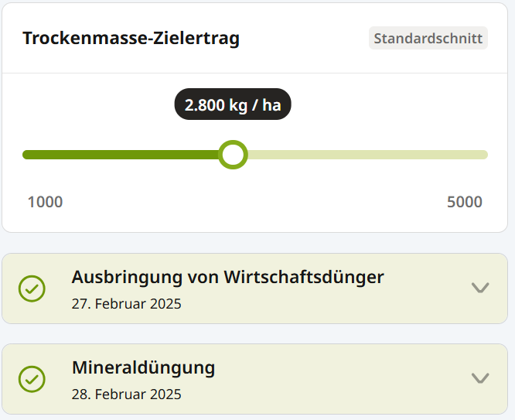The height and width of the screenshot is (420, 515).
Task: Click the maximum value label 5000
Action: pyautogui.click(x=464, y=203)
